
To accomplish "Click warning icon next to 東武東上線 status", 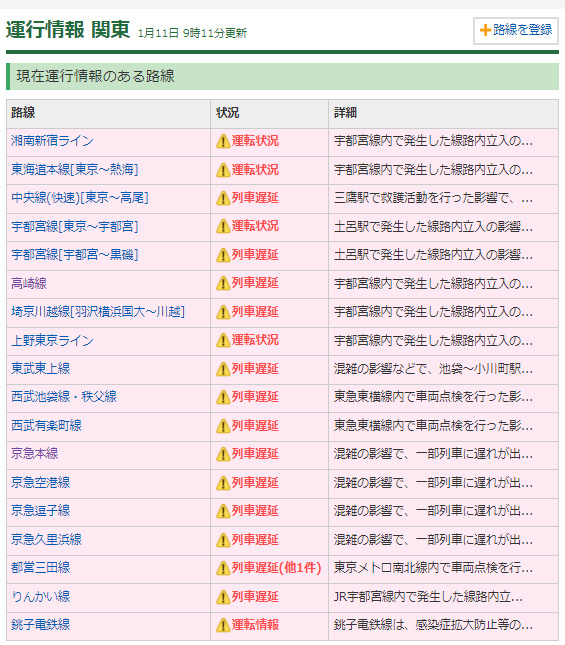I will (x=223, y=369).
